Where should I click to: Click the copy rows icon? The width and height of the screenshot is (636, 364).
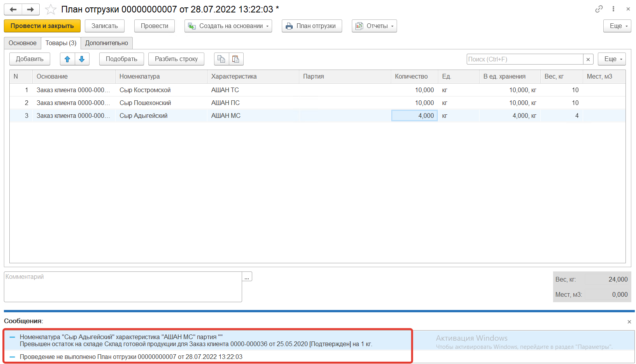point(221,59)
